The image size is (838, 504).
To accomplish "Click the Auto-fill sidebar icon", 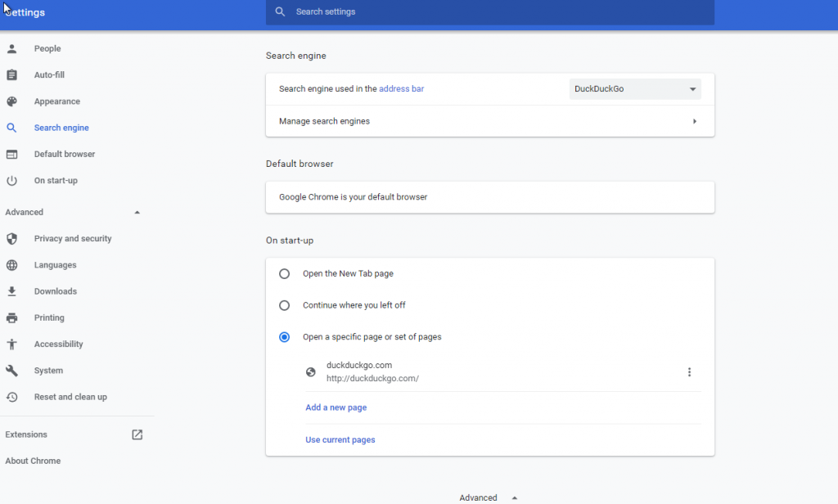I will coord(12,74).
